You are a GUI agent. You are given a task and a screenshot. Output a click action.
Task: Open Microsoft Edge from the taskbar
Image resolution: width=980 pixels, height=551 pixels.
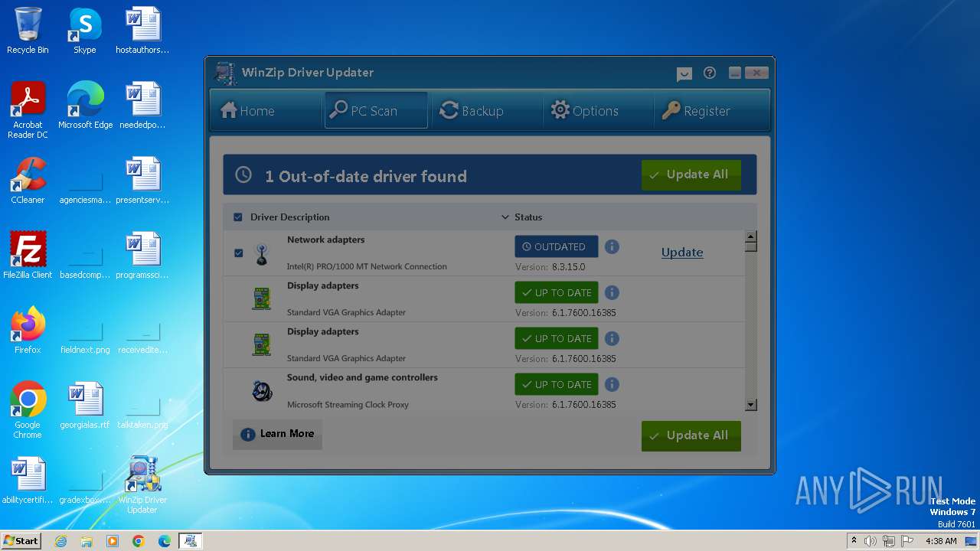164,541
